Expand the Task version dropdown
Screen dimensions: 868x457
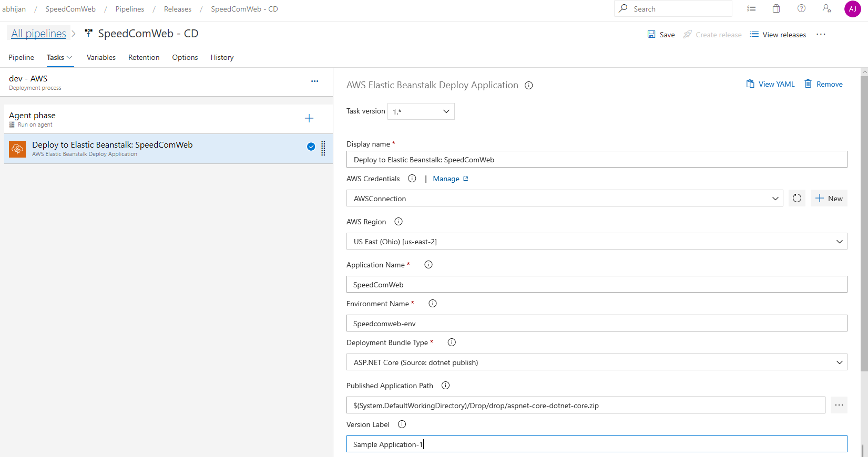(421, 111)
